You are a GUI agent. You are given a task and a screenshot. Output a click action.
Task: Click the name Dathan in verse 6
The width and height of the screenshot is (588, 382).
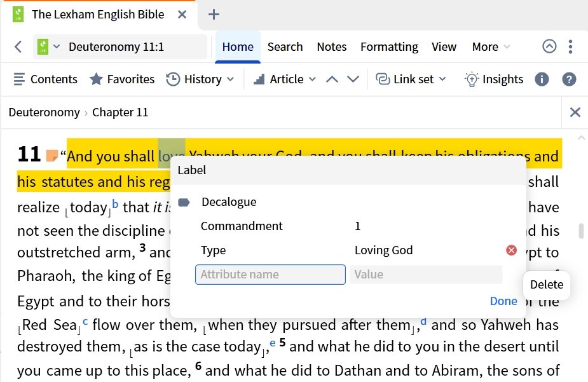[358, 371]
